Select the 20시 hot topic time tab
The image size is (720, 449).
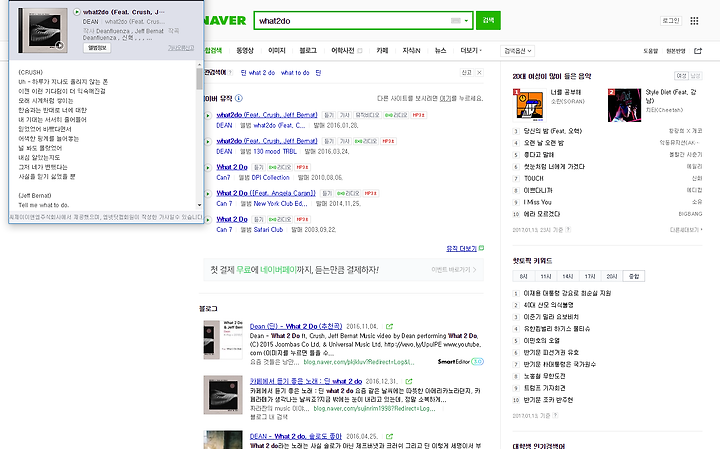[612, 276]
